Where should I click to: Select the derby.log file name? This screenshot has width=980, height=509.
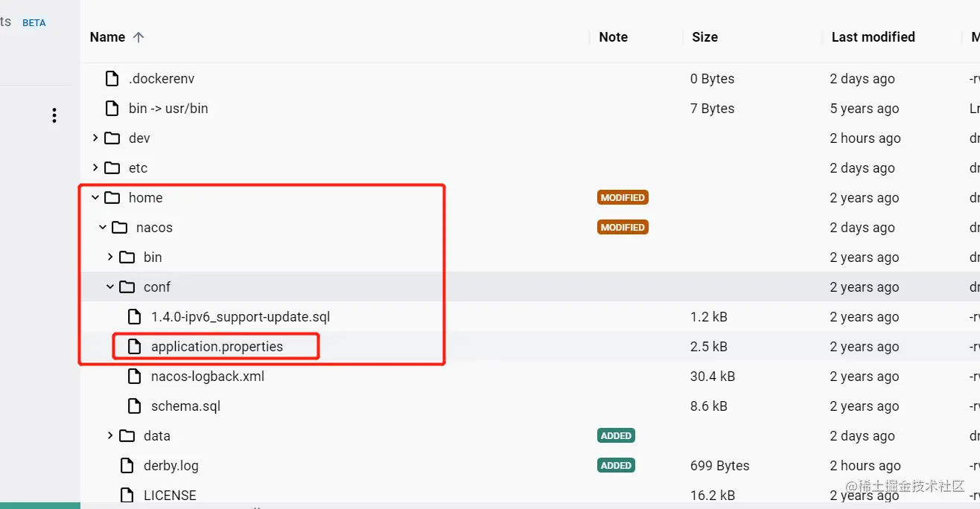(x=171, y=466)
